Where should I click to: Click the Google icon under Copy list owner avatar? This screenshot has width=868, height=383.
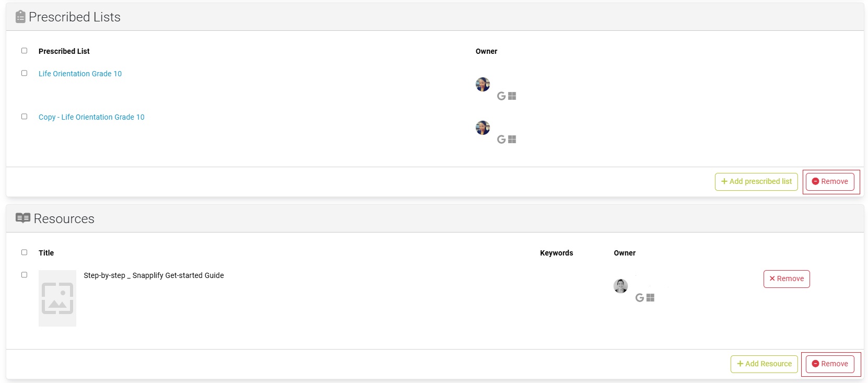501,139
